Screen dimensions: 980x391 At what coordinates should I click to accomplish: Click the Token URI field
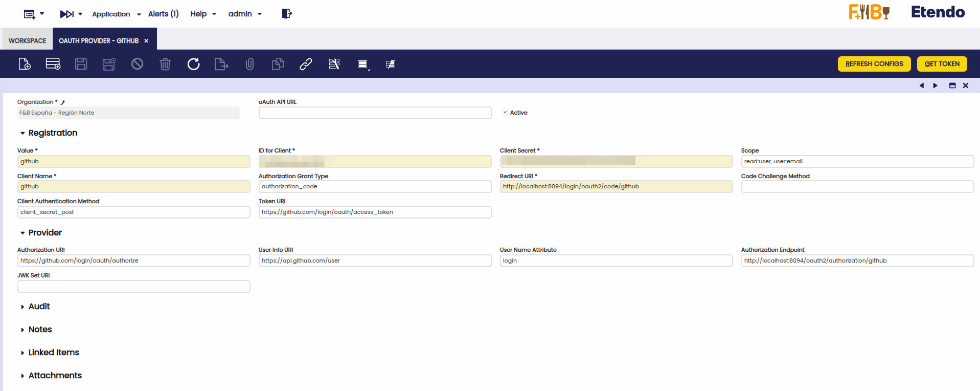tap(375, 212)
